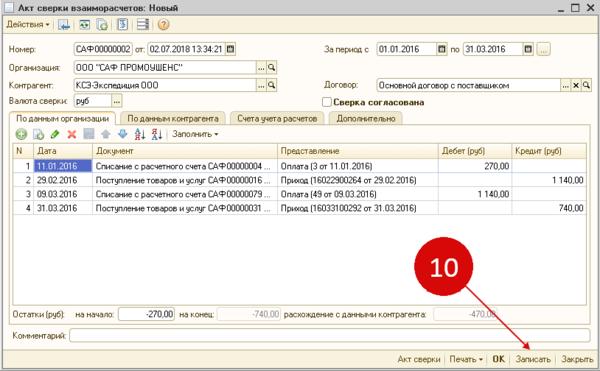Add a new row with green plus icon
This screenshot has height=371, width=600.
(x=21, y=134)
